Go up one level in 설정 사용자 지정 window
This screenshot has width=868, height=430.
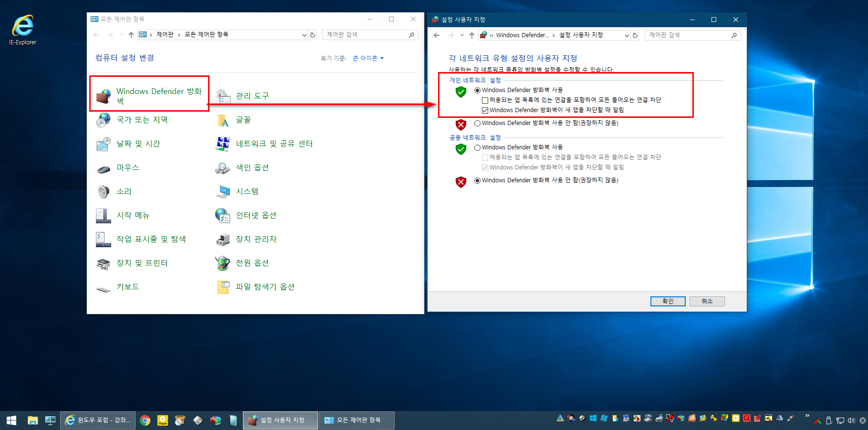click(x=472, y=35)
